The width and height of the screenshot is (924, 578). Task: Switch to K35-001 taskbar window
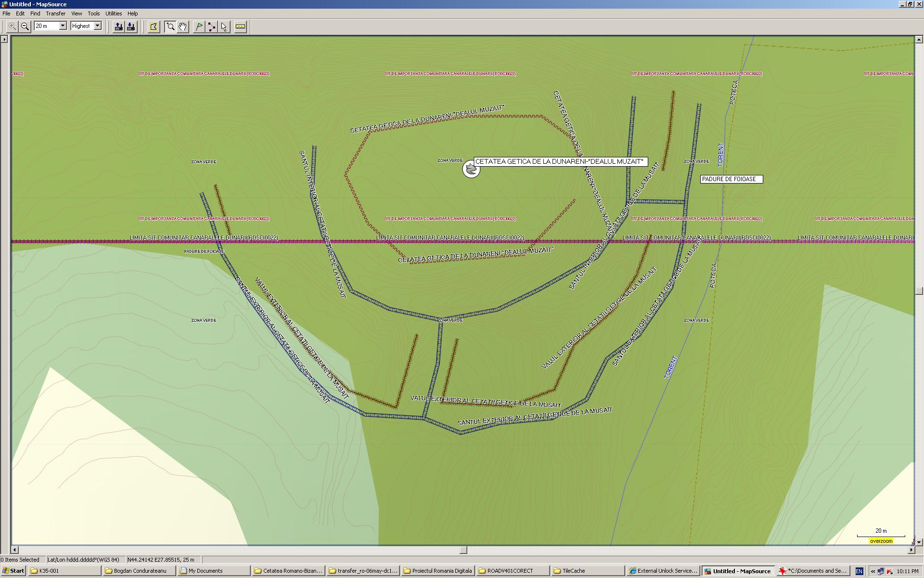tap(64, 571)
